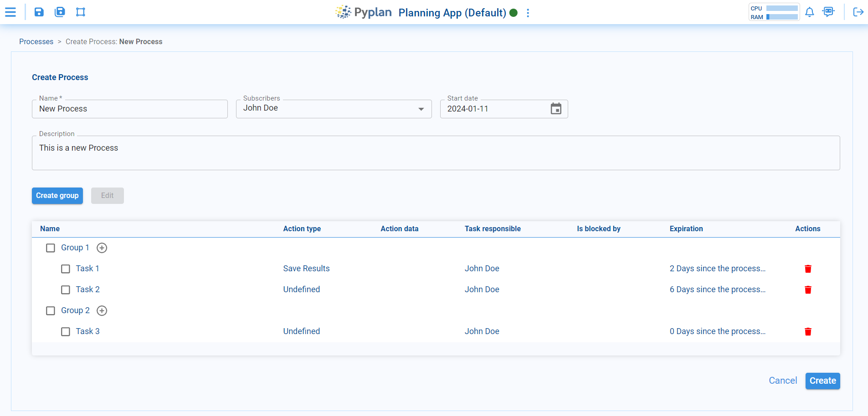Tick the Task 3 checkbox

point(66,332)
